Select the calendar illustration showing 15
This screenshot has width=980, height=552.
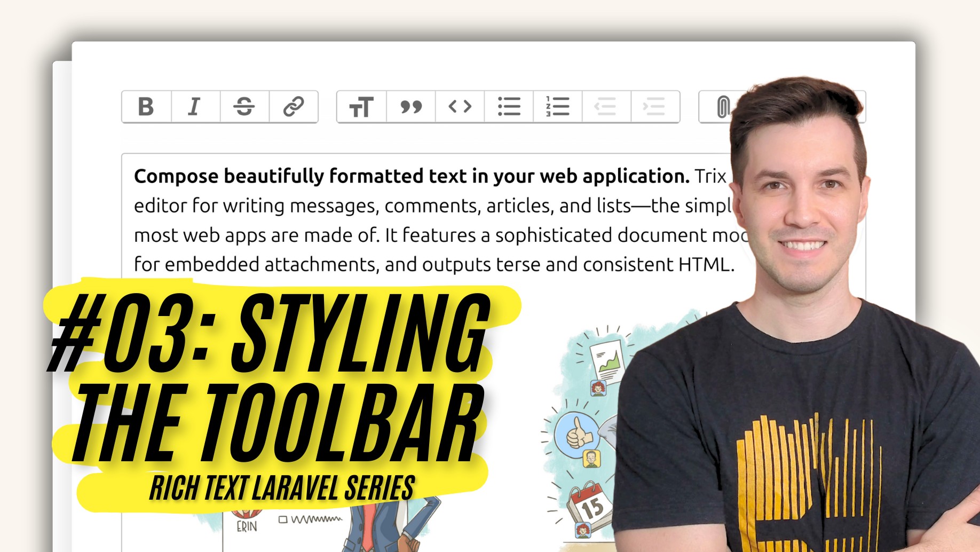[x=590, y=506]
